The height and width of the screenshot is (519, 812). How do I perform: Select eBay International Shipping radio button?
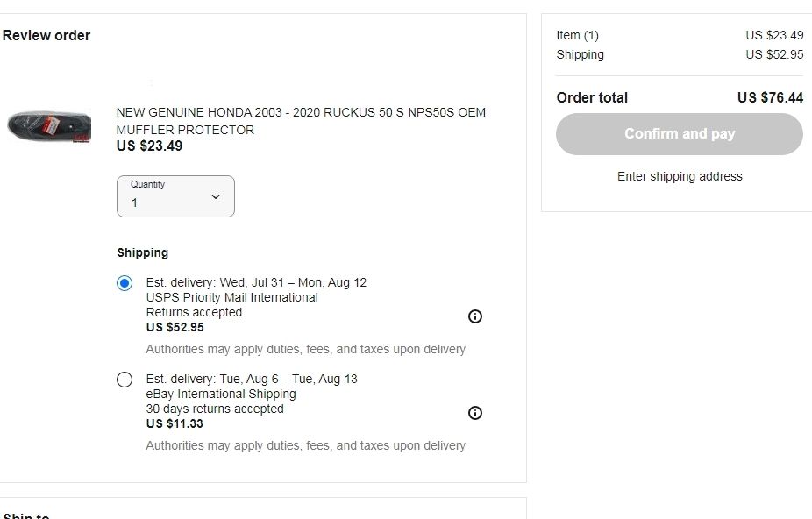click(x=125, y=380)
